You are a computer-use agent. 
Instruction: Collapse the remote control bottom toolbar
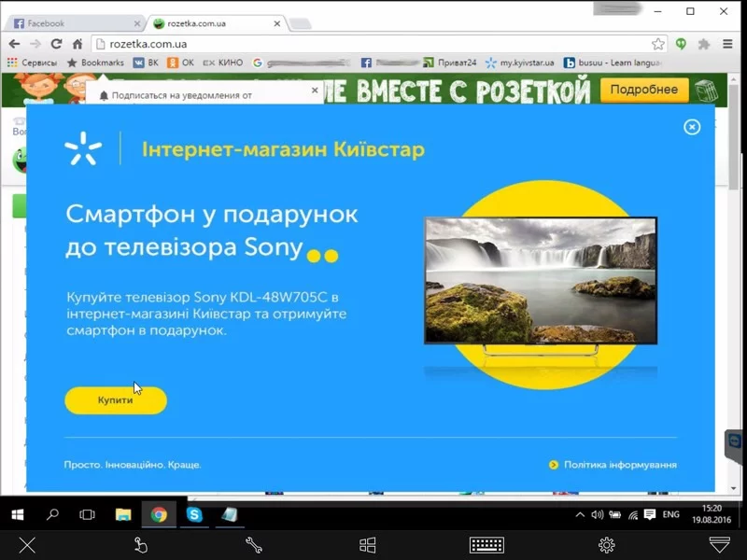point(719,545)
